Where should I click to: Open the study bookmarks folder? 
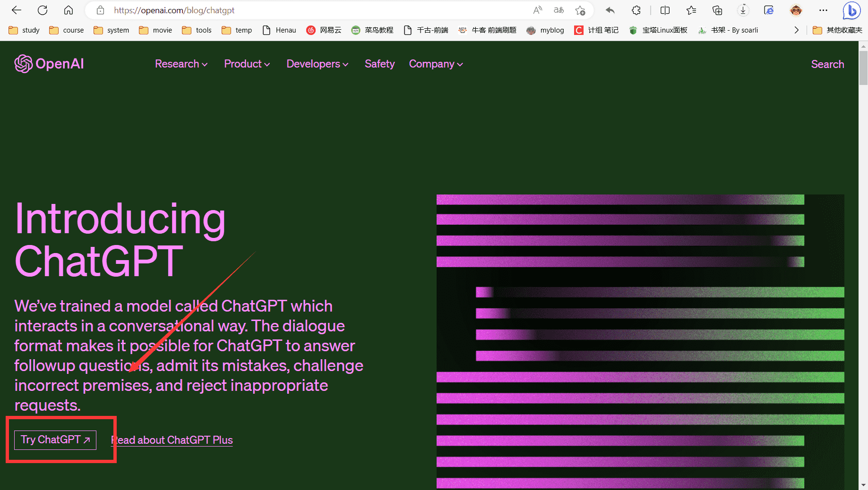(24, 30)
